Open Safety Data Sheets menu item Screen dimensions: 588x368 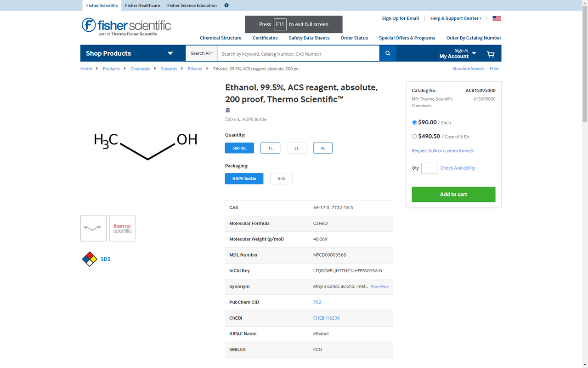click(309, 38)
